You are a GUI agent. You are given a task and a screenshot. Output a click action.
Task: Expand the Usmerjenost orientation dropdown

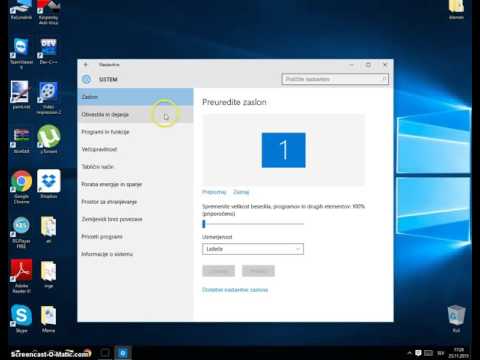[x=253, y=249]
